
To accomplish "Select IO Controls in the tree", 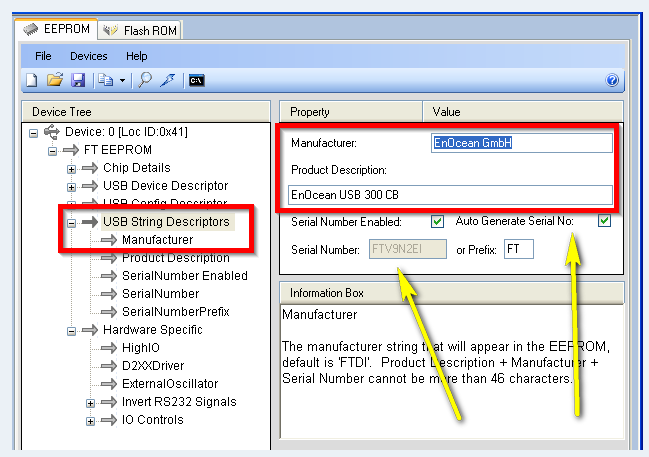I will (x=152, y=420).
